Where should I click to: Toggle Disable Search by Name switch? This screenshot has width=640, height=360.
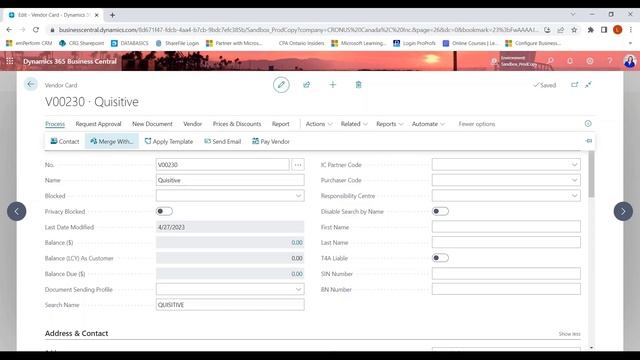[x=440, y=211]
